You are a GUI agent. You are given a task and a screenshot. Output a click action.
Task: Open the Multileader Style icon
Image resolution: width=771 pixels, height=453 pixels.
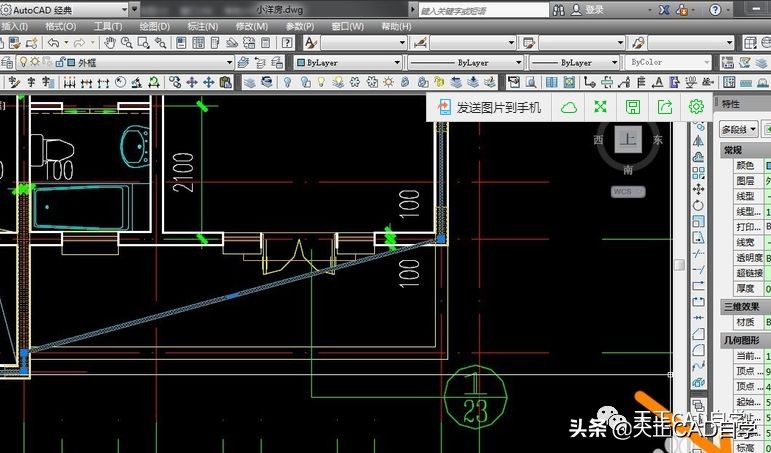tap(638, 43)
